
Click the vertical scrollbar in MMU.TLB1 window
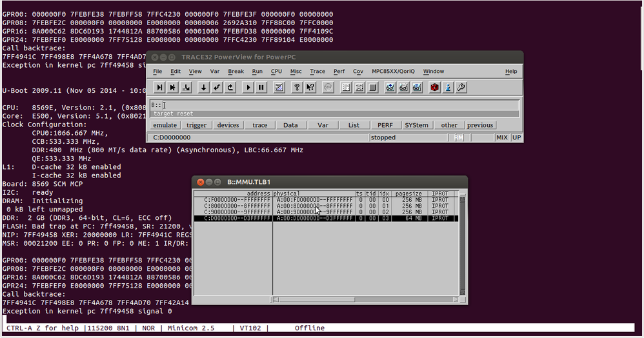[463, 245]
